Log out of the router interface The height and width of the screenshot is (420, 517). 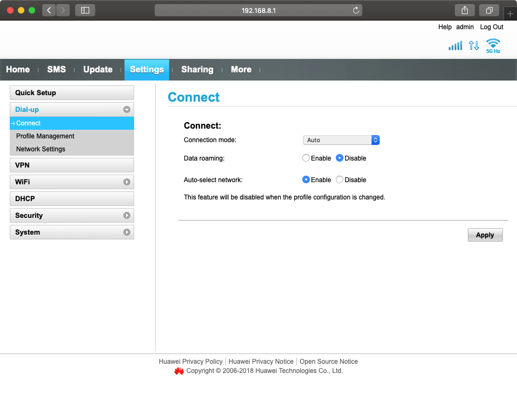pos(491,26)
